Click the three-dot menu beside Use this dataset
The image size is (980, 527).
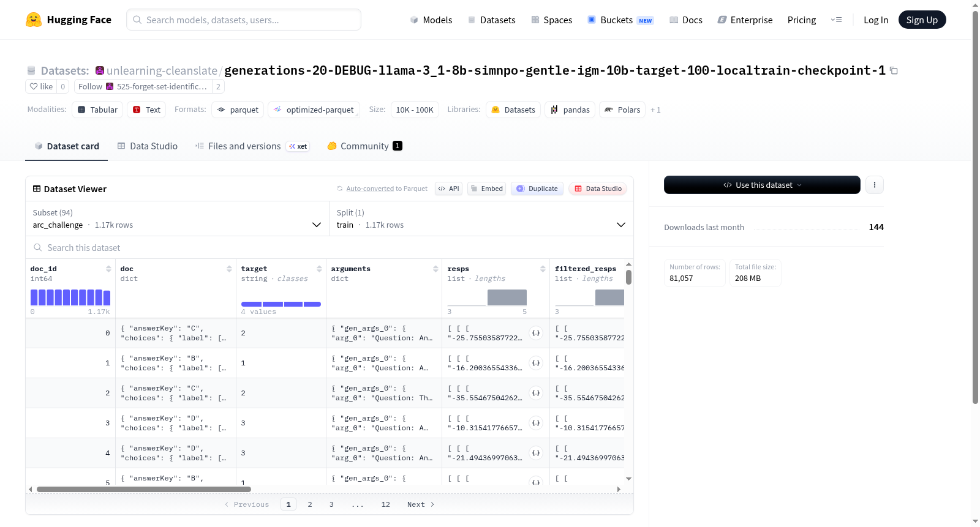875,185
